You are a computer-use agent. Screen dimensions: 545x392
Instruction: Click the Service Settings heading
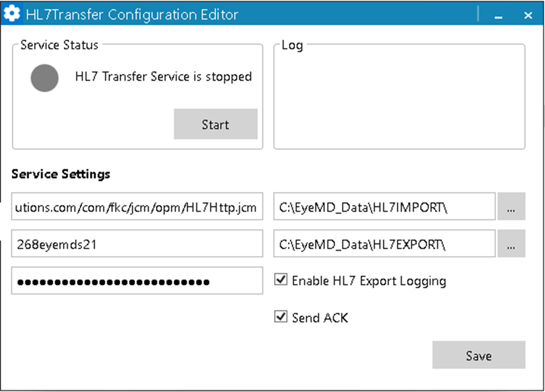(61, 174)
